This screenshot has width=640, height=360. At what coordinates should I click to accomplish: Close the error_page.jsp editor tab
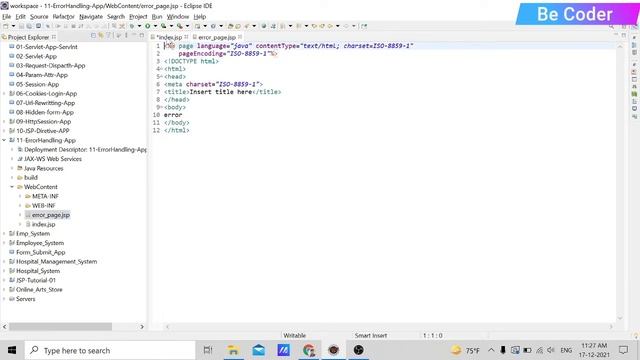coord(240,37)
